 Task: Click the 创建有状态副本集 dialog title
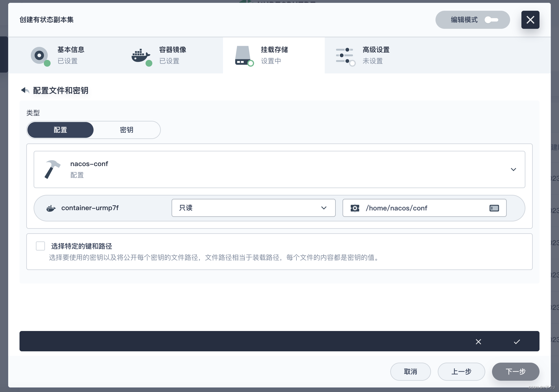[x=47, y=19]
